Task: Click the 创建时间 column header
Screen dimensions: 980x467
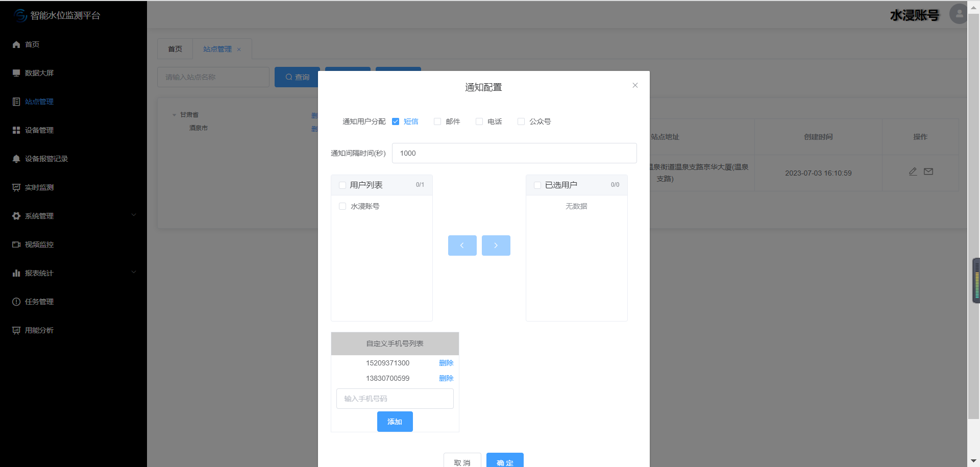Action: point(818,137)
